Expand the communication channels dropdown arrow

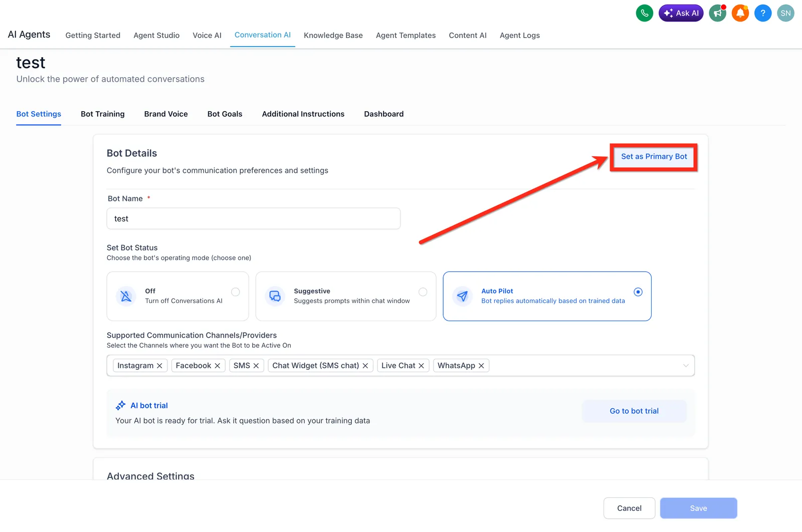pyautogui.click(x=686, y=366)
